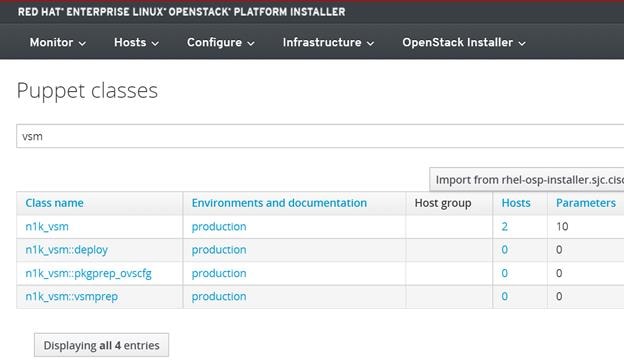Viewport: 624px width, 364px height.
Task: Click hosts count 0 for n1k_vsm::pkgprep_ovscfg
Action: 505,273
